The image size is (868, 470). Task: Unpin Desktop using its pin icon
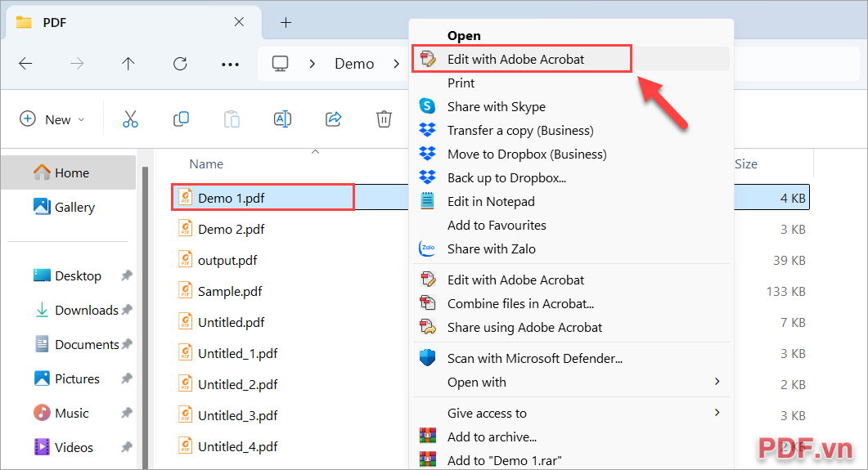pos(127,275)
